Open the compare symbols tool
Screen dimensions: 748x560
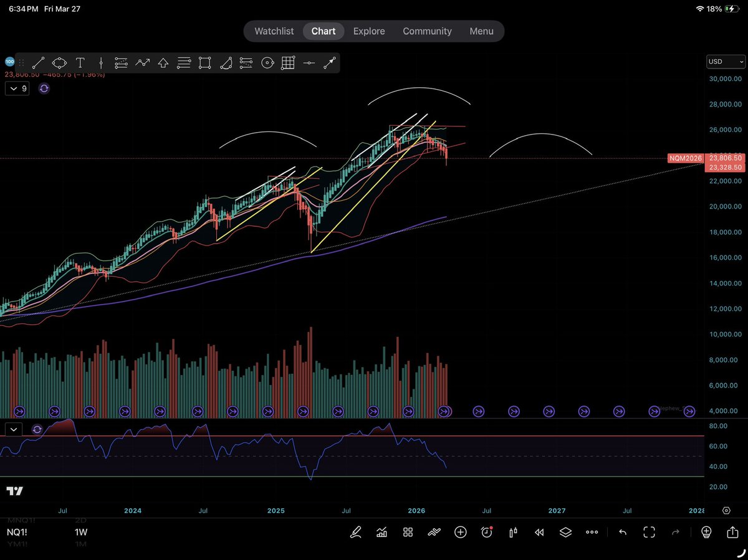(x=434, y=532)
